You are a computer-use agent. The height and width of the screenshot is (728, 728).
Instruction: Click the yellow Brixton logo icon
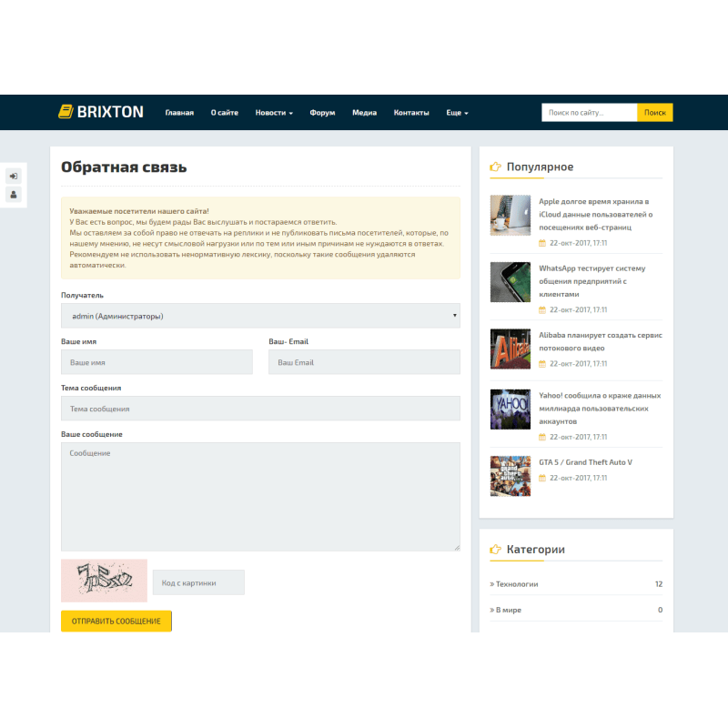[x=67, y=112]
